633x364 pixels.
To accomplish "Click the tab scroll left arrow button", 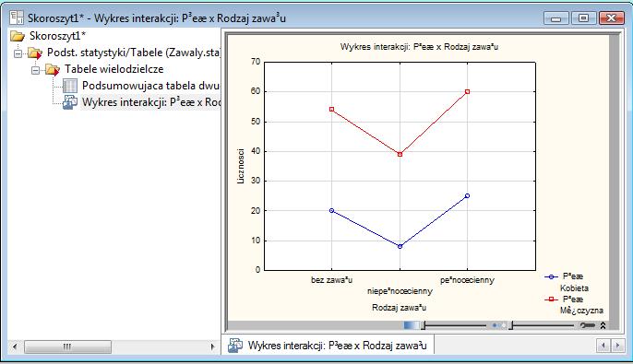I will pos(603,346).
